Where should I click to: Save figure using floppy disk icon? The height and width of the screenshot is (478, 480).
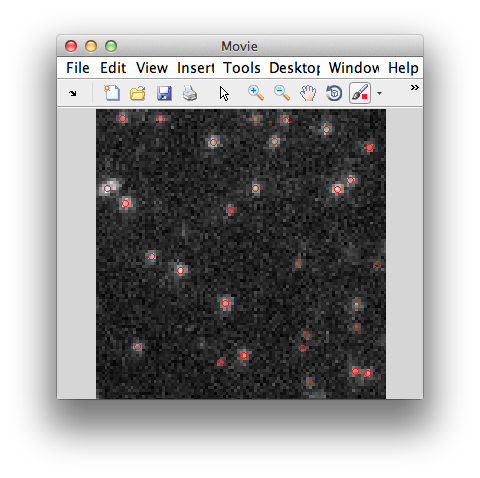click(x=164, y=93)
